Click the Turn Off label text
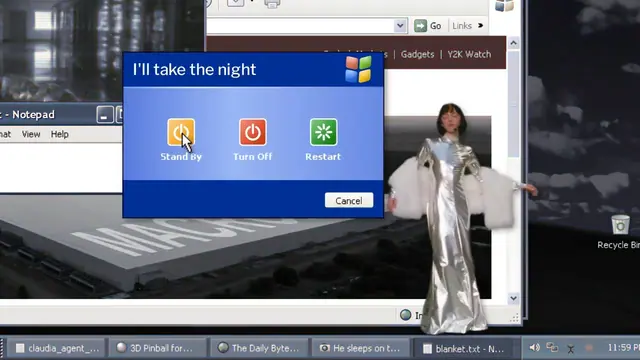The width and height of the screenshot is (640, 360). click(253, 157)
